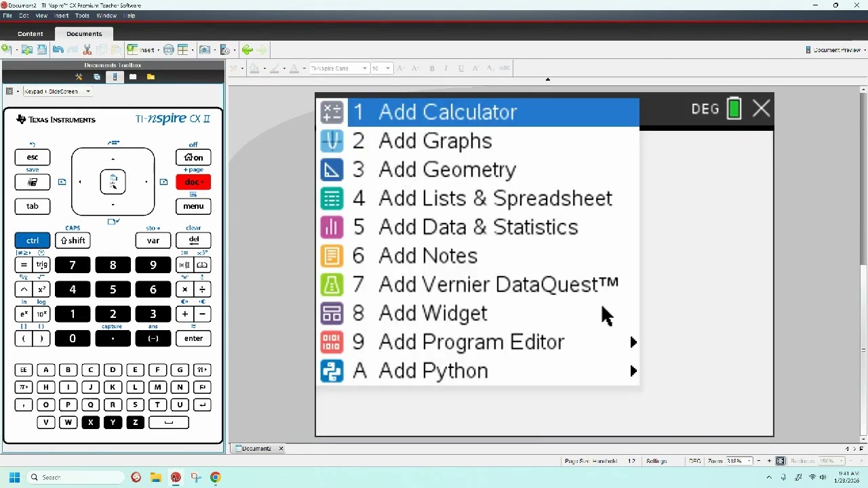868x488 pixels.
Task: Switch to the Content tab
Action: (x=30, y=34)
